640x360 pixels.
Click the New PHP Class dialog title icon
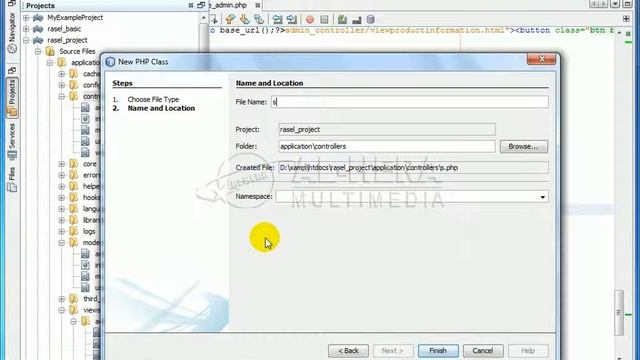pos(110,62)
